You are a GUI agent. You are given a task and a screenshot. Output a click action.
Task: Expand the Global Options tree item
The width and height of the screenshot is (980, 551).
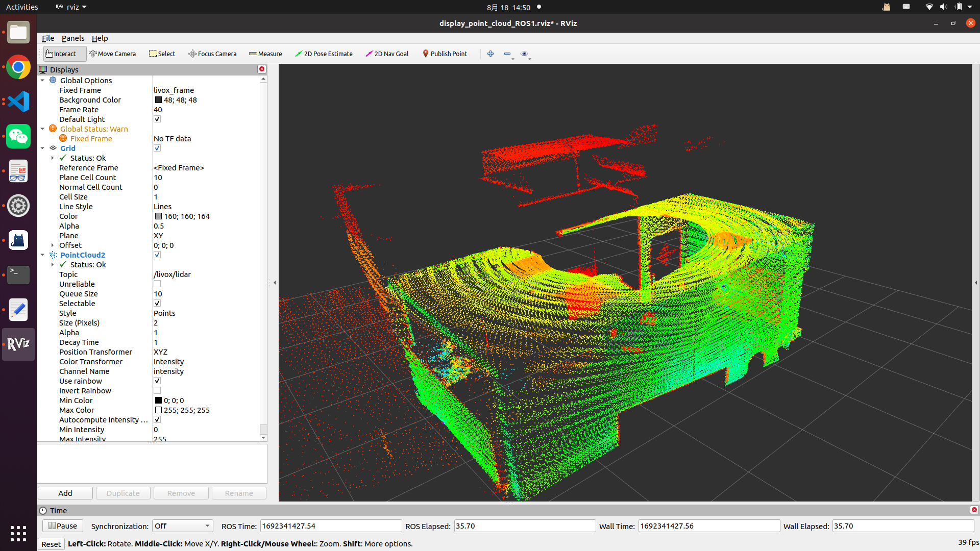[x=42, y=80]
